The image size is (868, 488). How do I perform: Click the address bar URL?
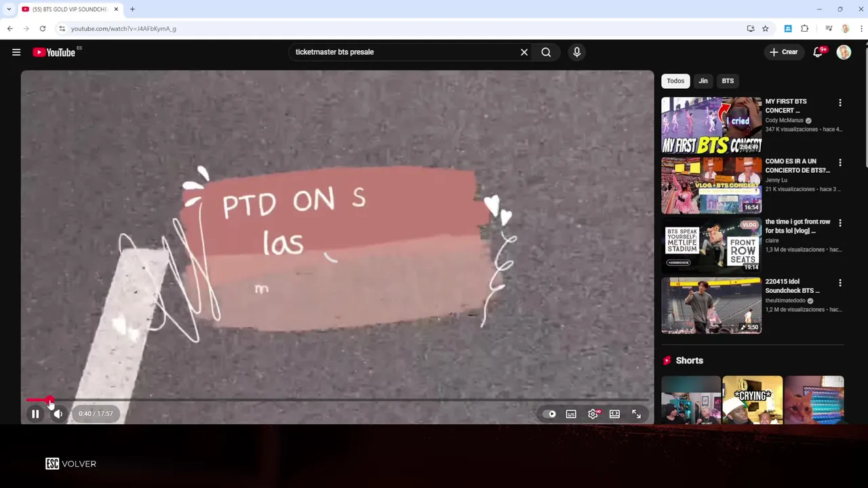[x=123, y=28]
